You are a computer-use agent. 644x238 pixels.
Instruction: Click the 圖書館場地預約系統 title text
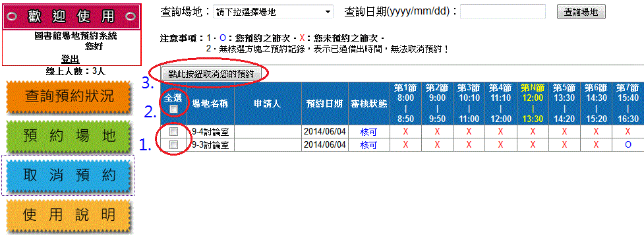pos(76,36)
